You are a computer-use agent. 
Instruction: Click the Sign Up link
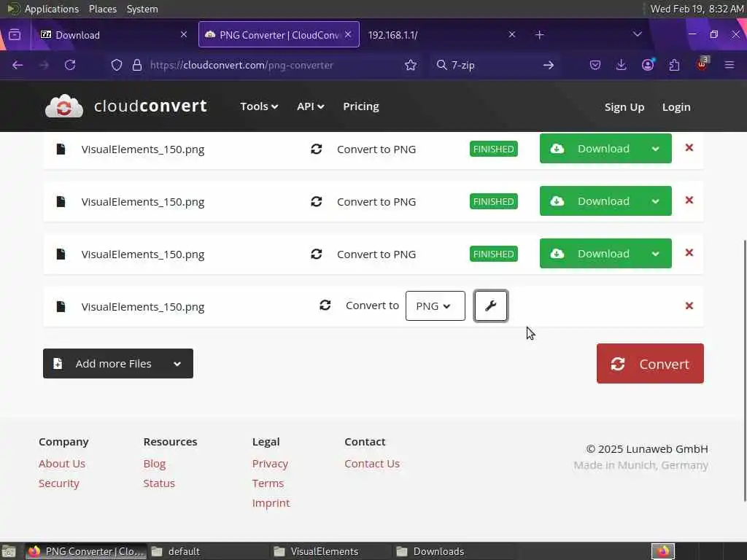[x=624, y=107]
